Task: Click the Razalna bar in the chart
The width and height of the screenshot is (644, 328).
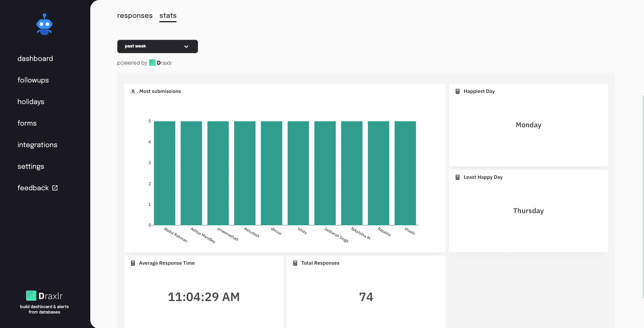Action: [x=379, y=173]
